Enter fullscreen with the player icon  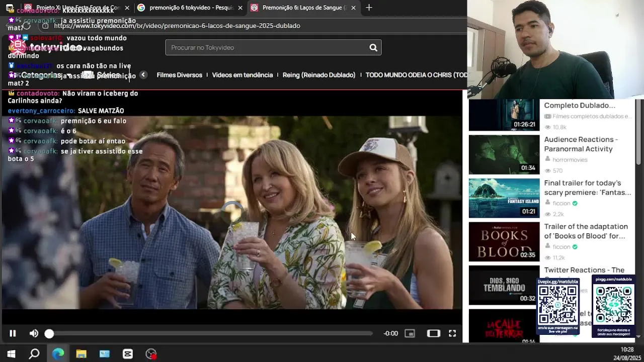coord(452,333)
